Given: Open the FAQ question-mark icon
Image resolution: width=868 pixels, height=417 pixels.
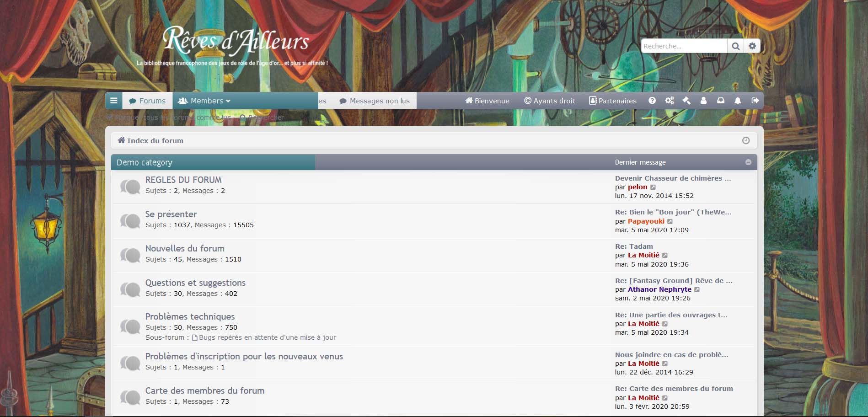Looking at the screenshot, I should click(652, 101).
